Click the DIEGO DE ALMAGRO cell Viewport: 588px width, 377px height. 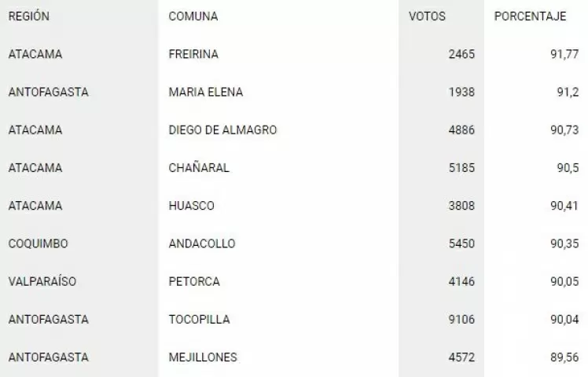[222, 130]
